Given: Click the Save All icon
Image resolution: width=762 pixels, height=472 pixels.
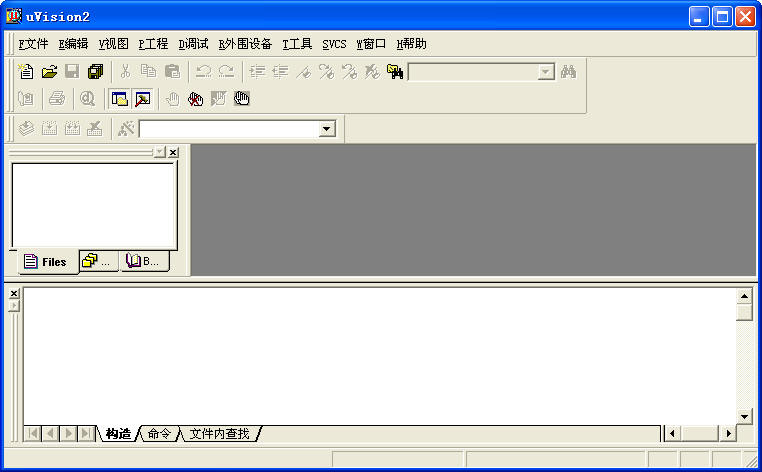Looking at the screenshot, I should pos(95,72).
